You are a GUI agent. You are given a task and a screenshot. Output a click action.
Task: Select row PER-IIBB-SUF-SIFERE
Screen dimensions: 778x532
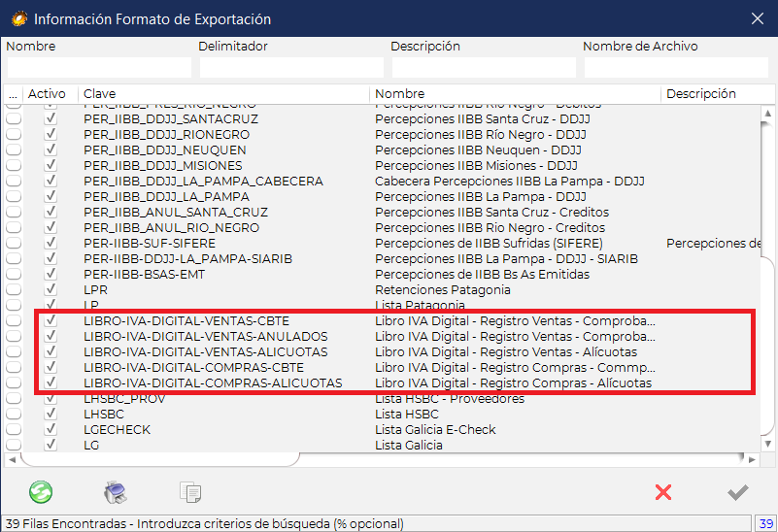coord(382,243)
